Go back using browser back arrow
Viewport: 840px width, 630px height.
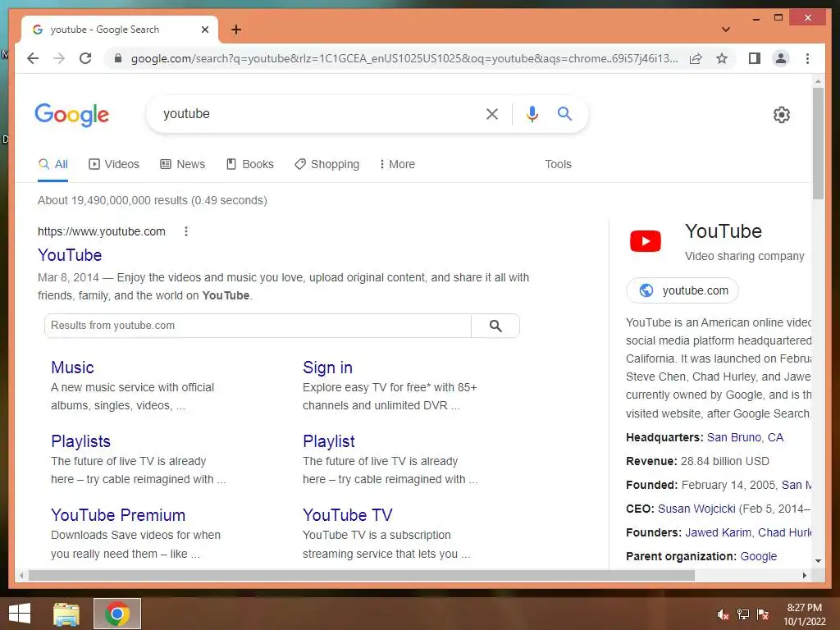(x=33, y=58)
